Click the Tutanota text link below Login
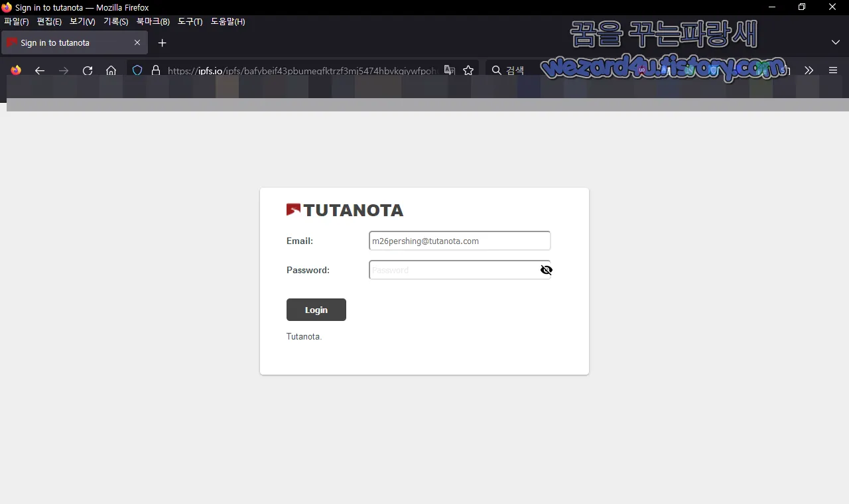This screenshot has width=849, height=504. (x=302, y=336)
